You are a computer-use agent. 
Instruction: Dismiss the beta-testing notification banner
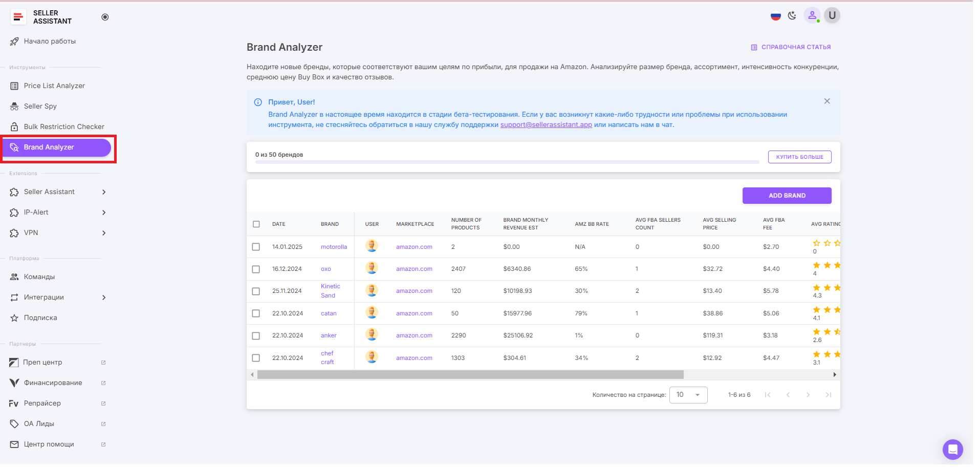pos(827,101)
